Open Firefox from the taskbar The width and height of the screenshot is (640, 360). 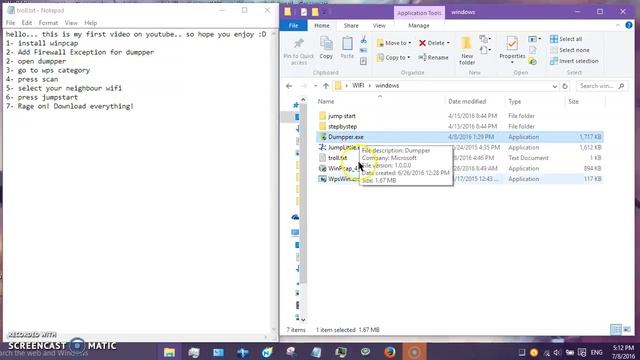[x=390, y=351]
